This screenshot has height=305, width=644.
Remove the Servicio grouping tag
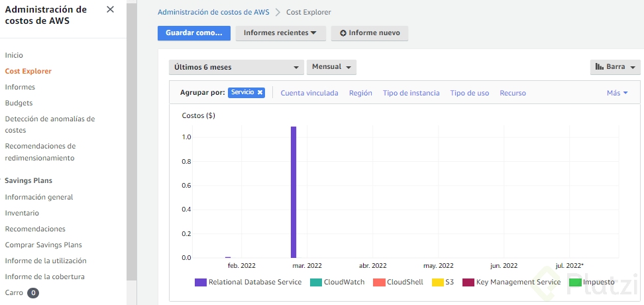tap(260, 93)
